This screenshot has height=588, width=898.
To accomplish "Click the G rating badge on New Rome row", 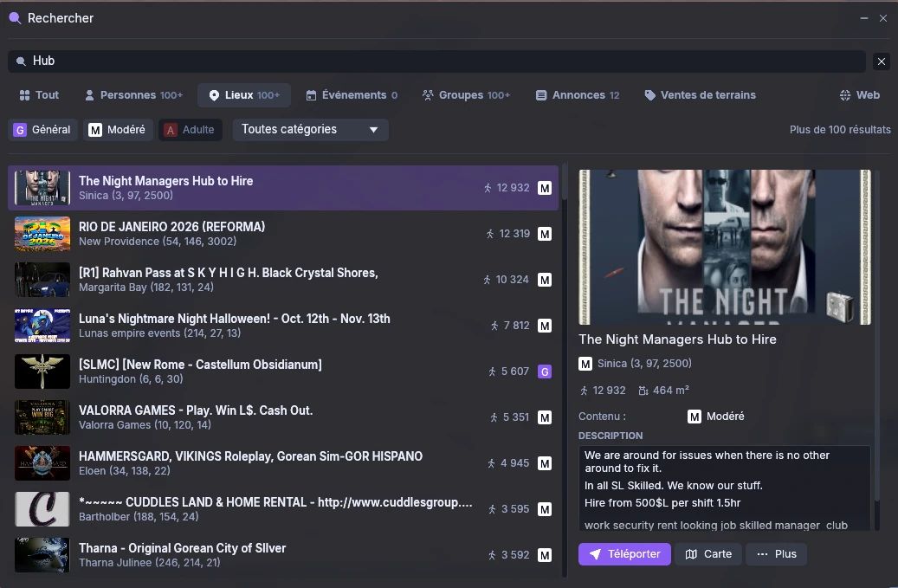I will coord(545,372).
